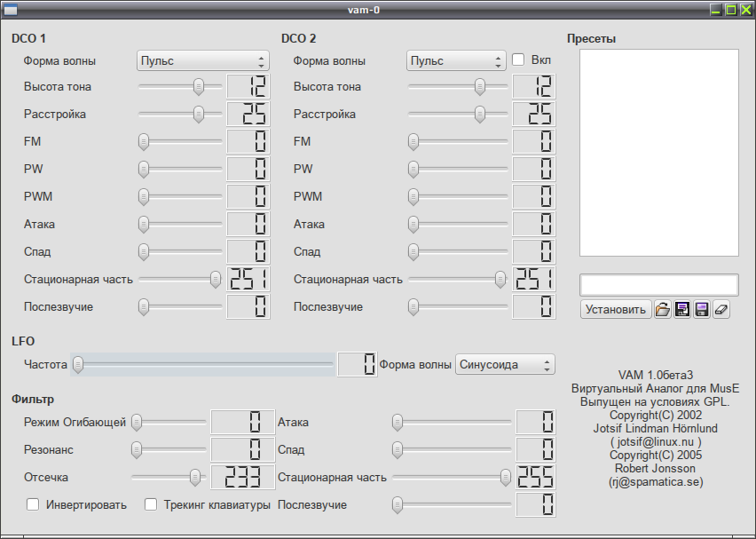Toggle the Инвертировать filter checkbox

point(33,504)
